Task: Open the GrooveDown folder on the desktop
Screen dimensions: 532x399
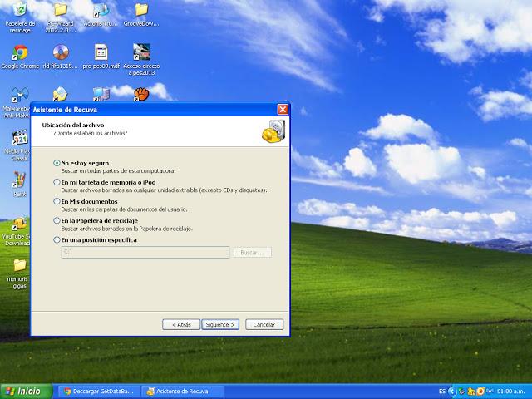Action: [141, 12]
